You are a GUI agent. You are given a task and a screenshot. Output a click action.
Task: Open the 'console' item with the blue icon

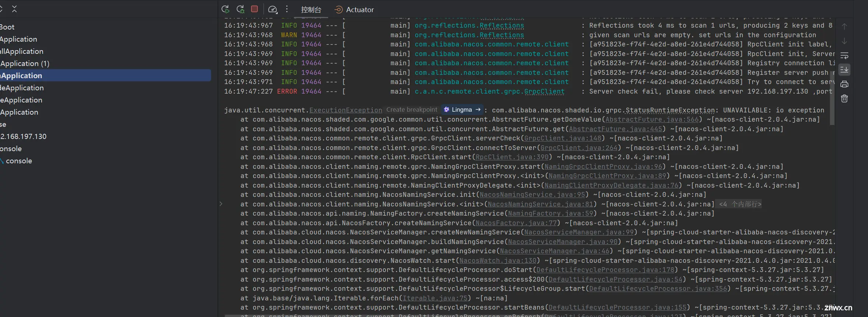[x=19, y=161]
